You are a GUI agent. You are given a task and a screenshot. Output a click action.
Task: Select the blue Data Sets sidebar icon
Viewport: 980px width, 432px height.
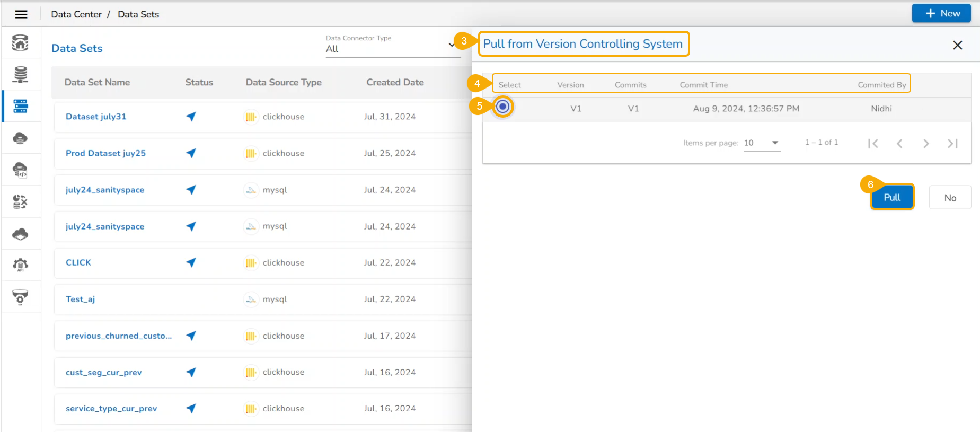click(x=21, y=106)
